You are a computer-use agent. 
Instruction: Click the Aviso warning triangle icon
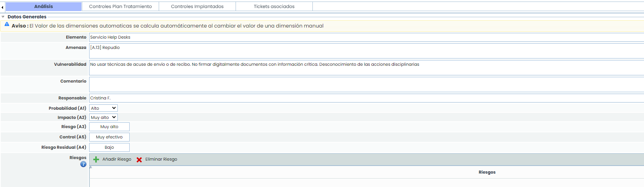point(7,24)
